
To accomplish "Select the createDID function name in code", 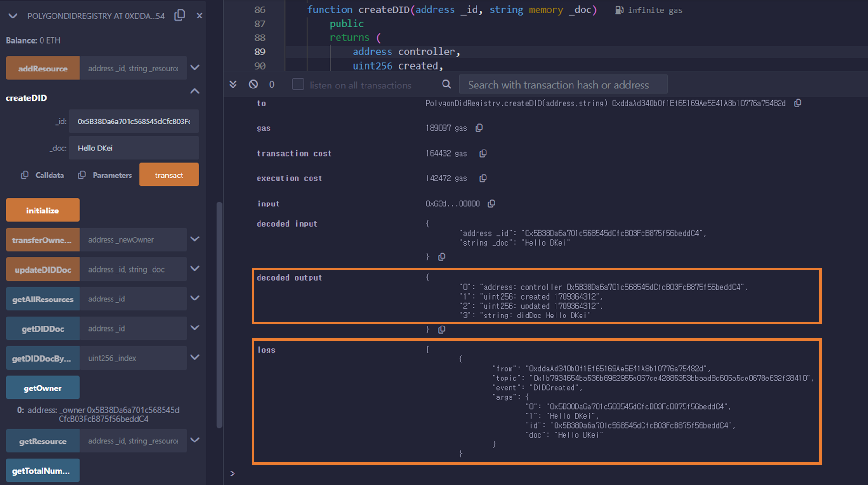I will click(384, 9).
